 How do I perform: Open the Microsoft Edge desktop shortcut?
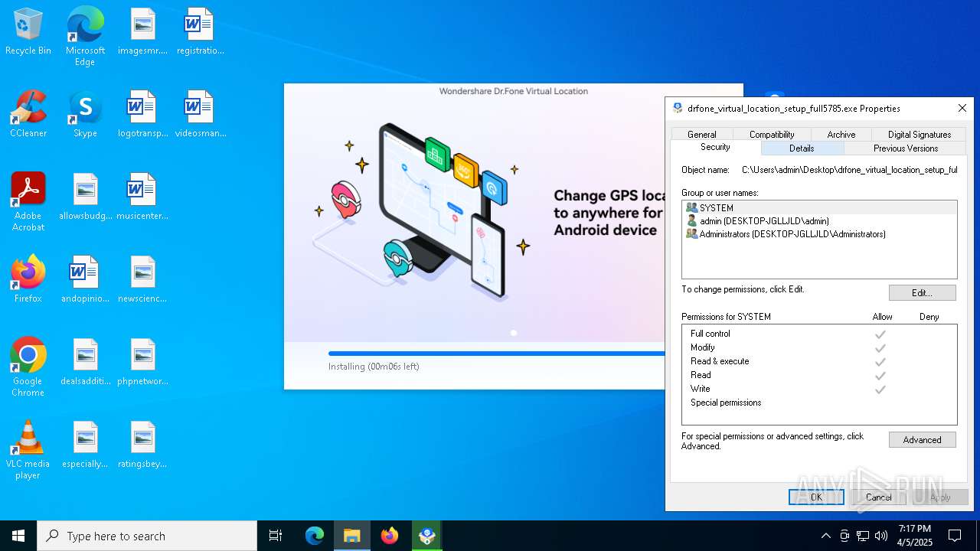coord(85,36)
